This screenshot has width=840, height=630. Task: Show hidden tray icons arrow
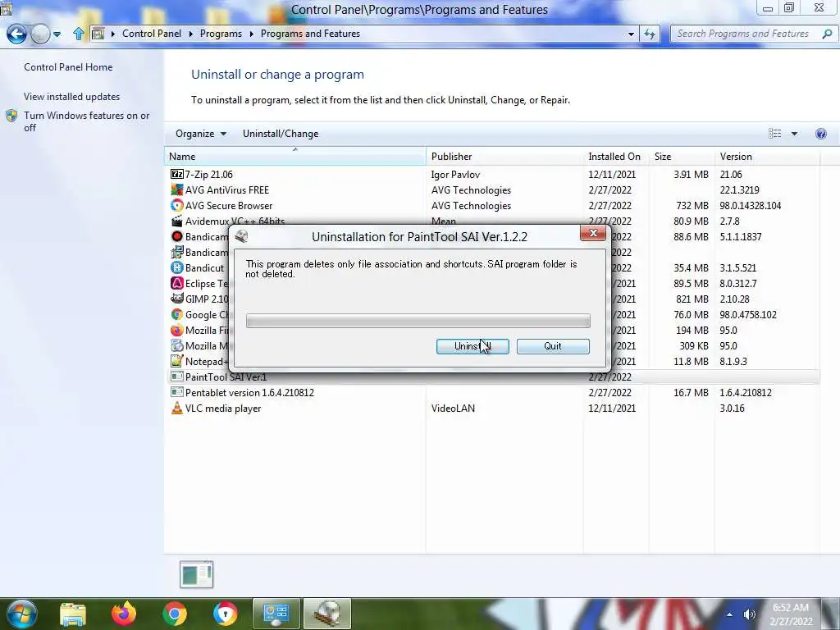point(729,614)
